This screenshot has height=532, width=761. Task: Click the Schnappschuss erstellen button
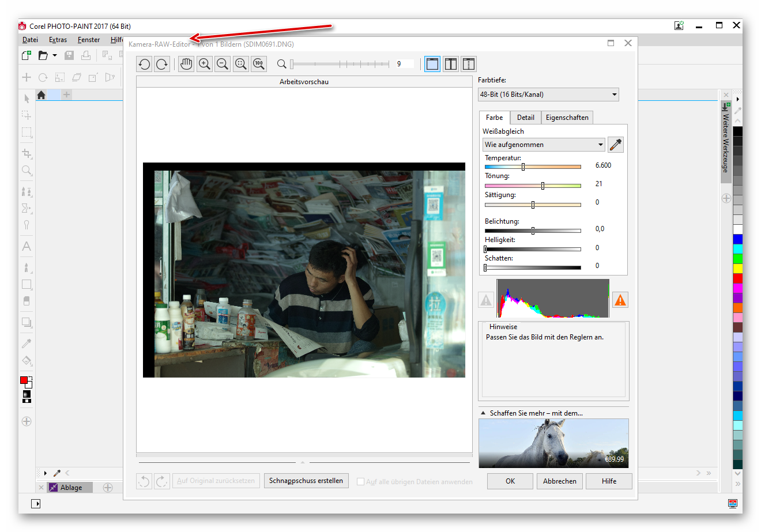pos(306,481)
